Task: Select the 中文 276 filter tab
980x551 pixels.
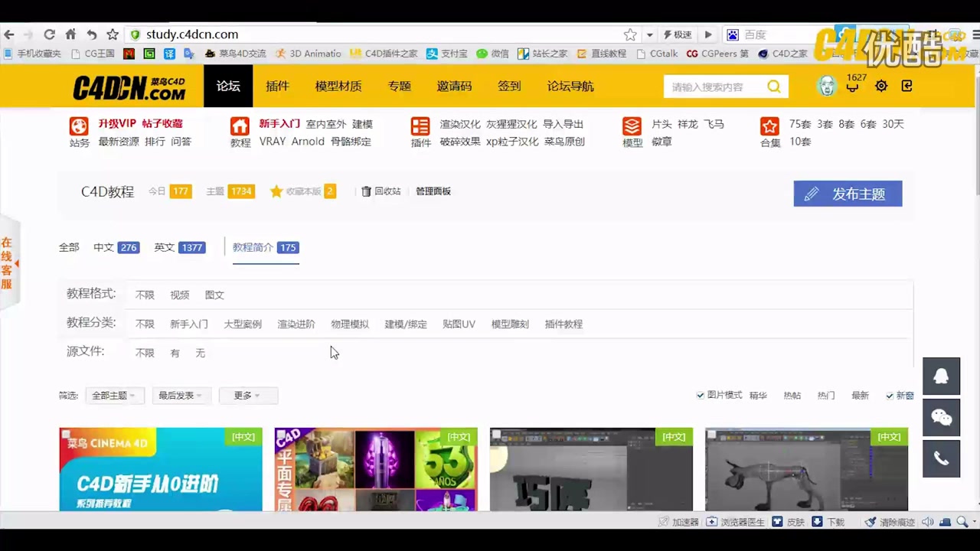Action: coord(115,247)
